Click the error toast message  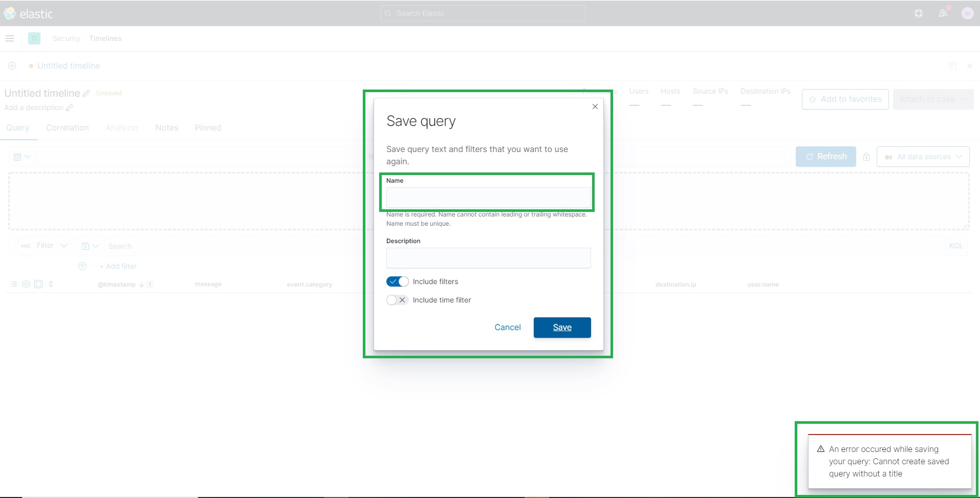(x=889, y=461)
